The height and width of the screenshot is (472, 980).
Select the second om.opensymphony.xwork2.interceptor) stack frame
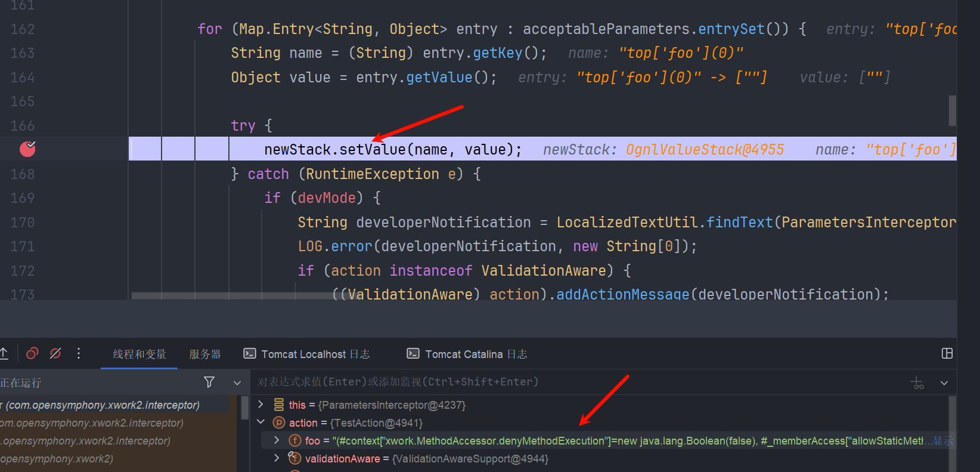coord(114,422)
